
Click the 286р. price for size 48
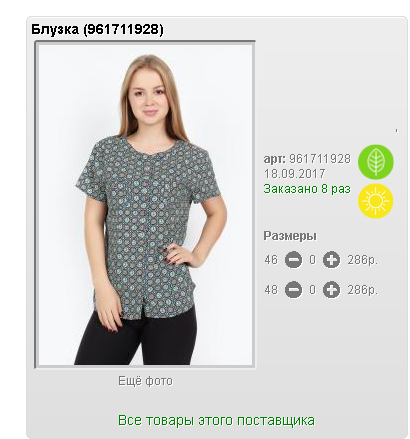[363, 290]
